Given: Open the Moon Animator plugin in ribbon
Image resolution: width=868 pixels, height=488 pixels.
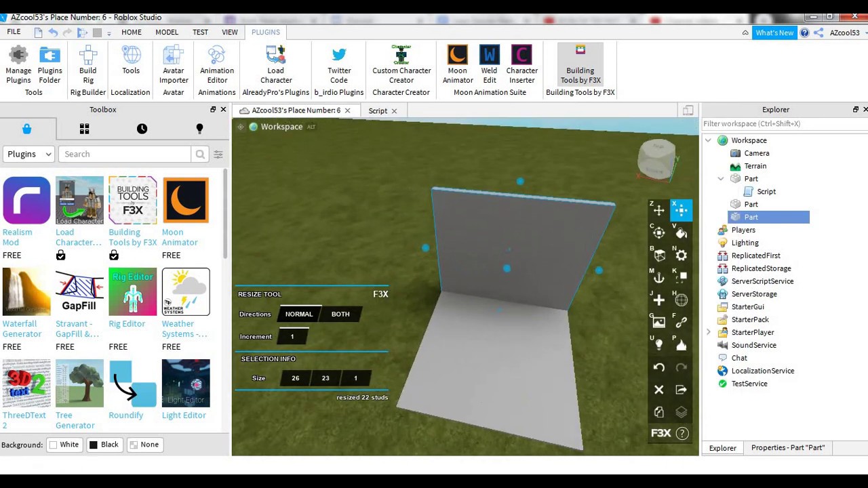Looking at the screenshot, I should point(458,65).
